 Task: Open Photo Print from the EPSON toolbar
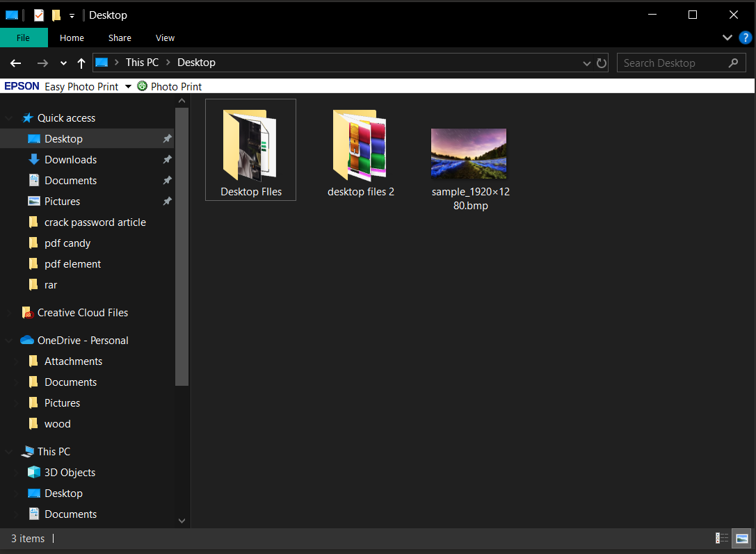pos(169,86)
